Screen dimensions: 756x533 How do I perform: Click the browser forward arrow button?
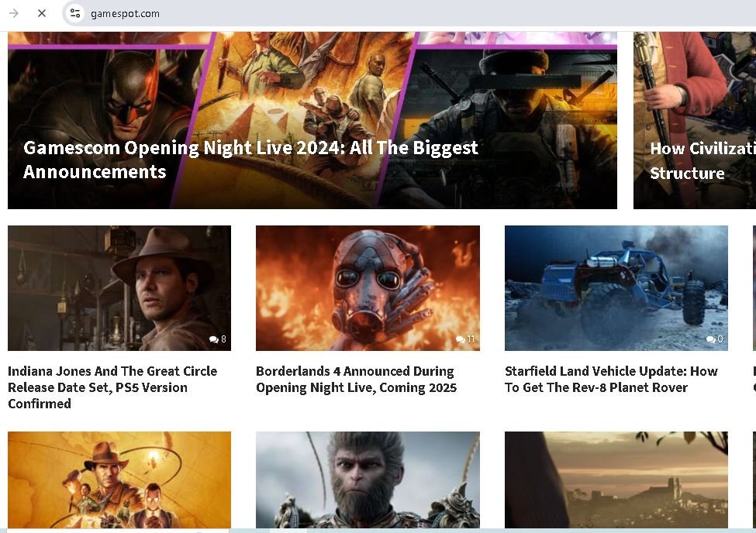[14, 13]
